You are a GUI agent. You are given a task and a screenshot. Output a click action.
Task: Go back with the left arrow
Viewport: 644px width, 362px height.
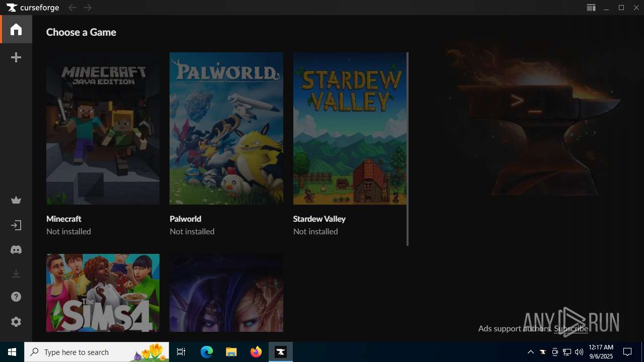(72, 8)
